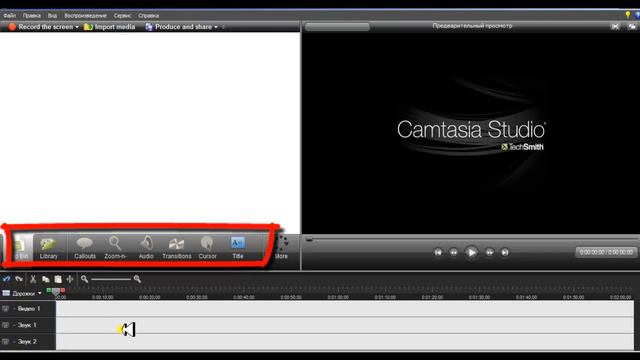Click the timeline zoom out magnifier
The image size is (640, 360).
pos(84,279)
